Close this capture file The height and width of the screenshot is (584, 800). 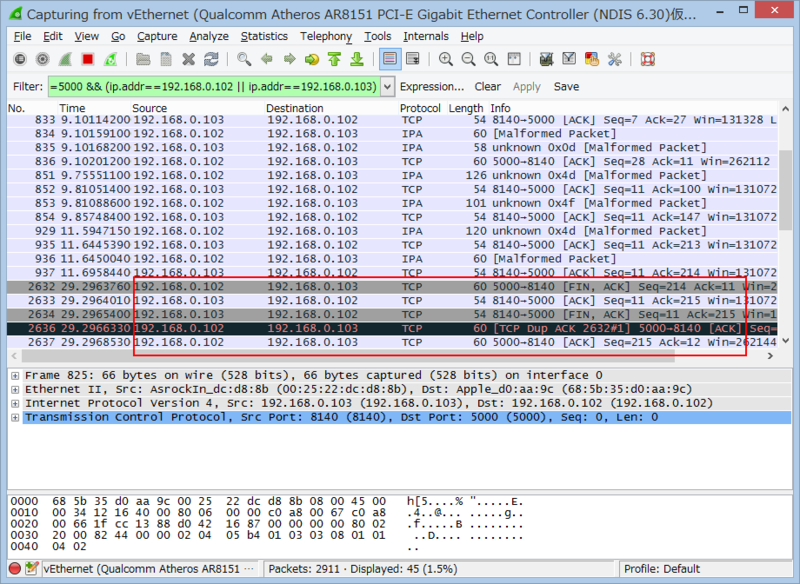click(x=188, y=59)
